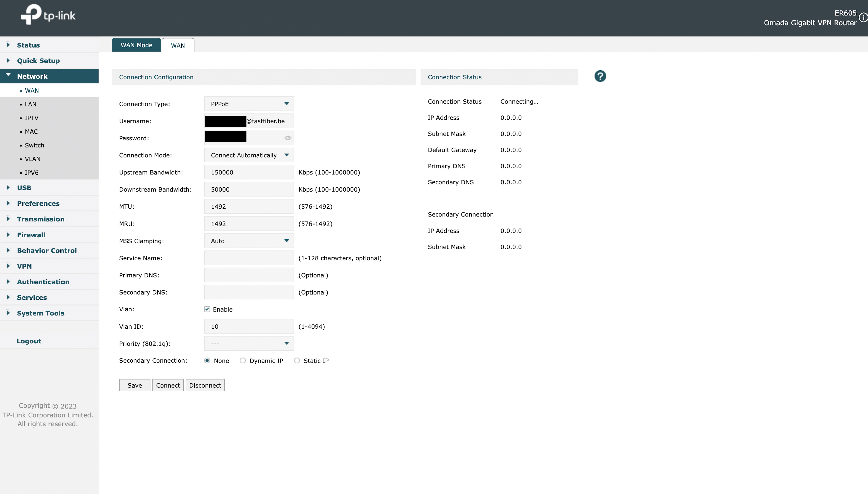The image size is (868, 494).
Task: Click the tp-link logo
Action: click(48, 15)
